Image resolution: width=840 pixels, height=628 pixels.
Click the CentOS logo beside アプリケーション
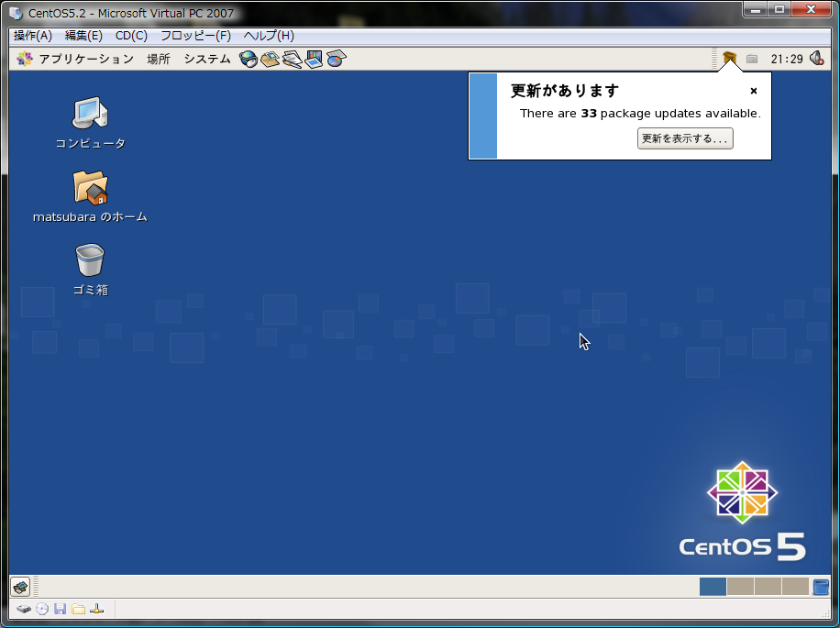[x=24, y=59]
